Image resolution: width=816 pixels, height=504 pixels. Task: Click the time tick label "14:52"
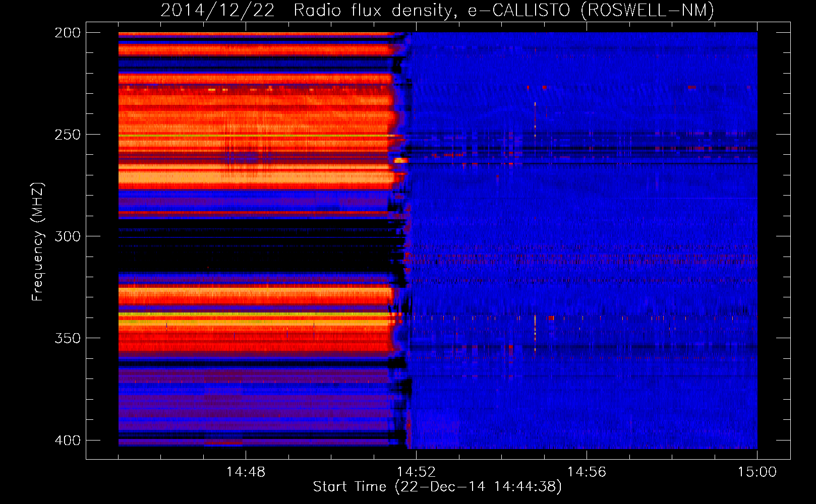[416, 472]
